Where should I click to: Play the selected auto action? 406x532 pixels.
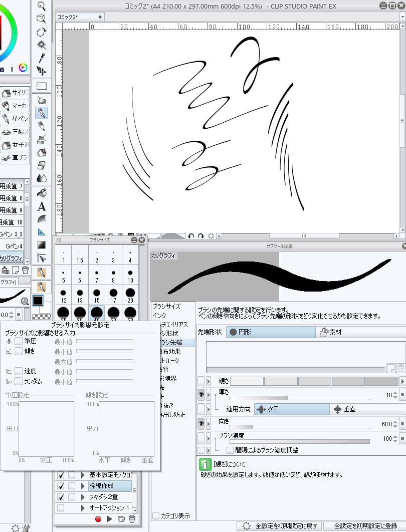tap(109, 519)
